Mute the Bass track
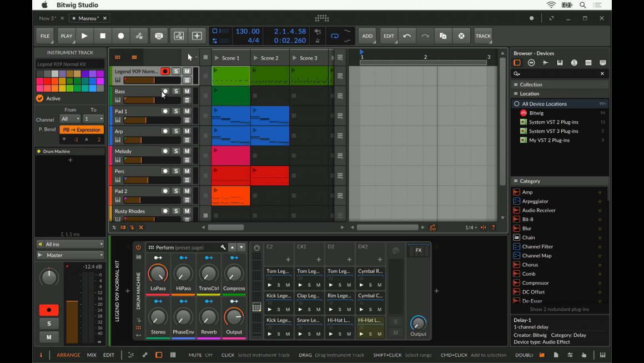644x363 pixels. click(187, 91)
